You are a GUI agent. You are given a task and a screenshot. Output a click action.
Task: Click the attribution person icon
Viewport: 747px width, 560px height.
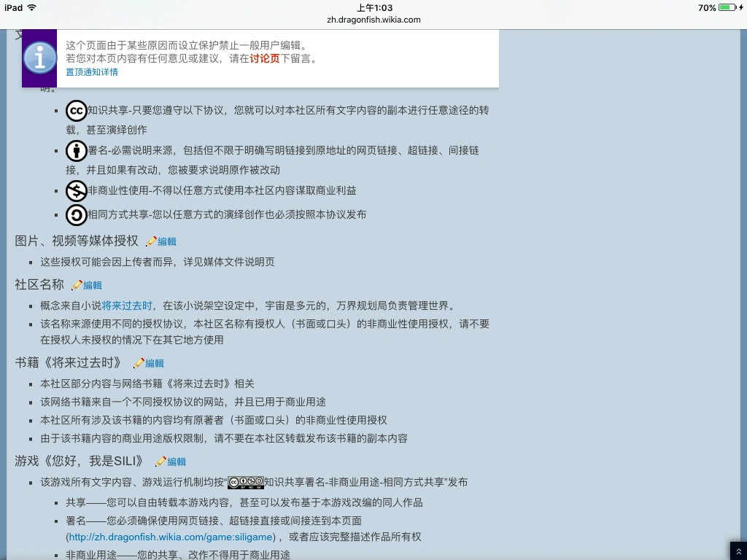coord(76,151)
